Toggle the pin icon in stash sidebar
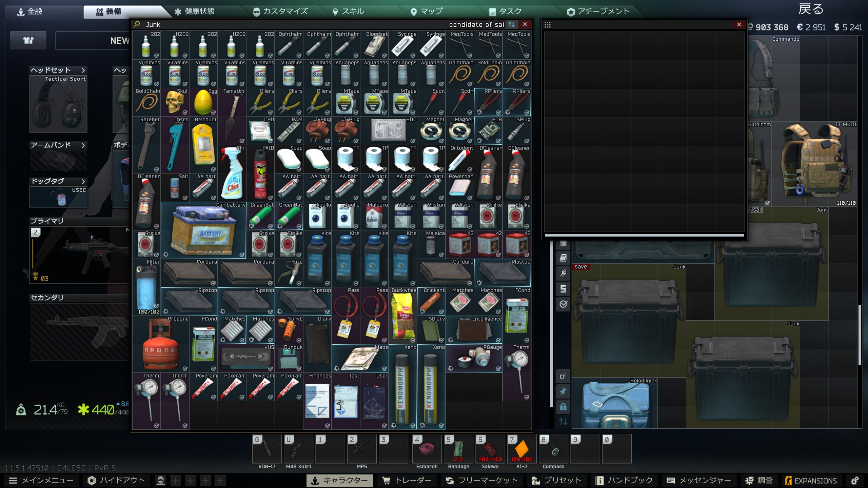The width and height of the screenshot is (868, 488). point(563,391)
